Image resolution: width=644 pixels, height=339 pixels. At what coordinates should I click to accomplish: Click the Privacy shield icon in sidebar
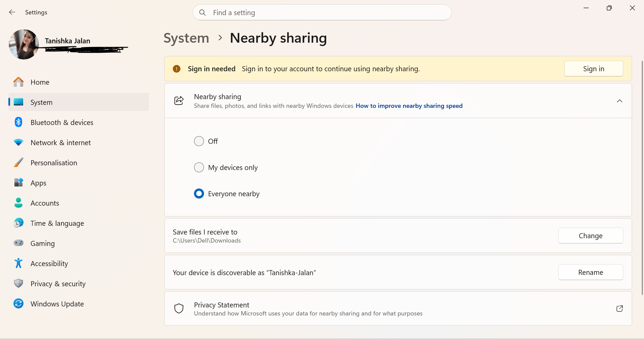[x=18, y=283]
